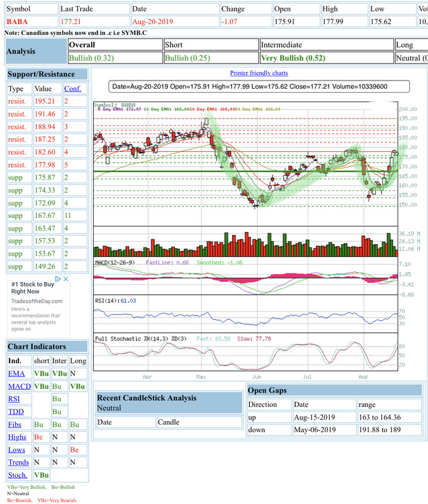Open the MACD indicator link
Viewport: 428px width, 504px height.
20,386
